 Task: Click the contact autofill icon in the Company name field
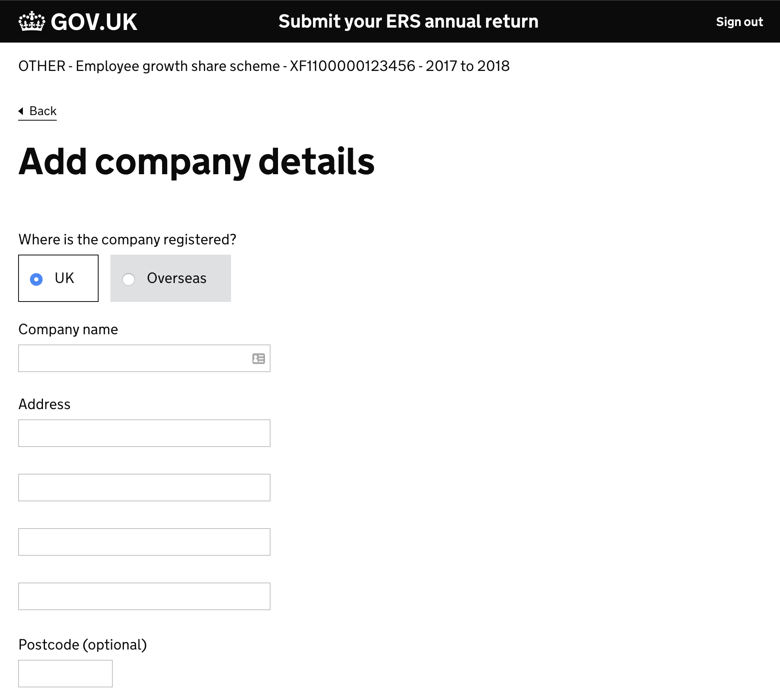click(x=258, y=359)
